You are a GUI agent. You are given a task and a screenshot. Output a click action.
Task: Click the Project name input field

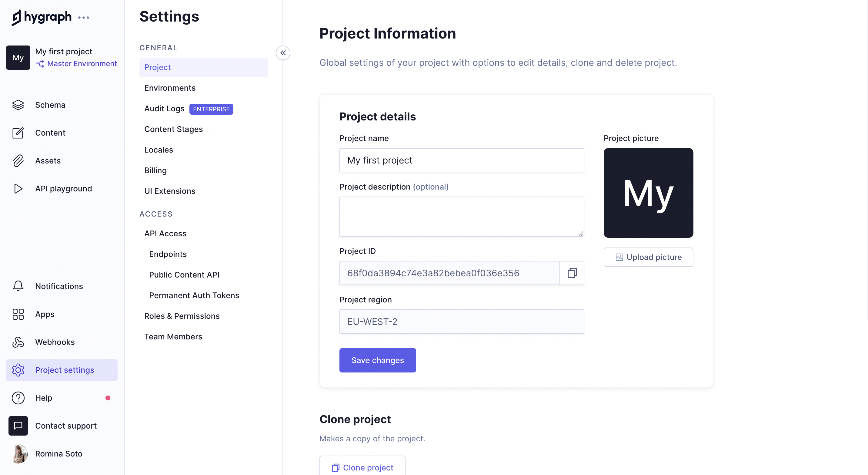point(461,160)
